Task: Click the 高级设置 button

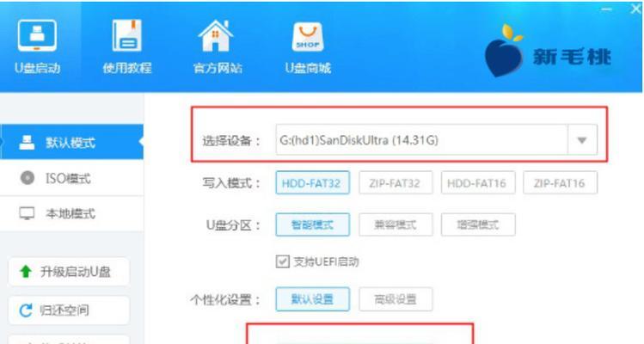Action: (396, 299)
